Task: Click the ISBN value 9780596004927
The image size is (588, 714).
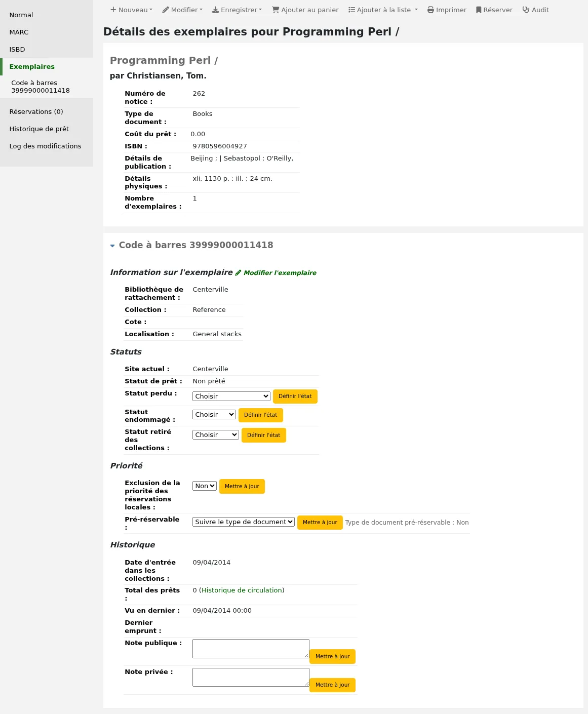Action: [x=220, y=146]
